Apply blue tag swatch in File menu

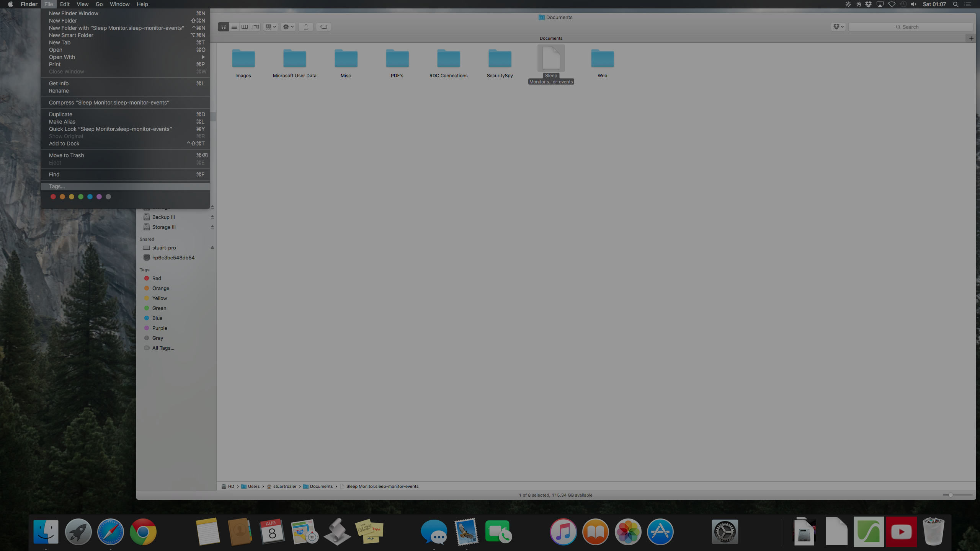90,197
